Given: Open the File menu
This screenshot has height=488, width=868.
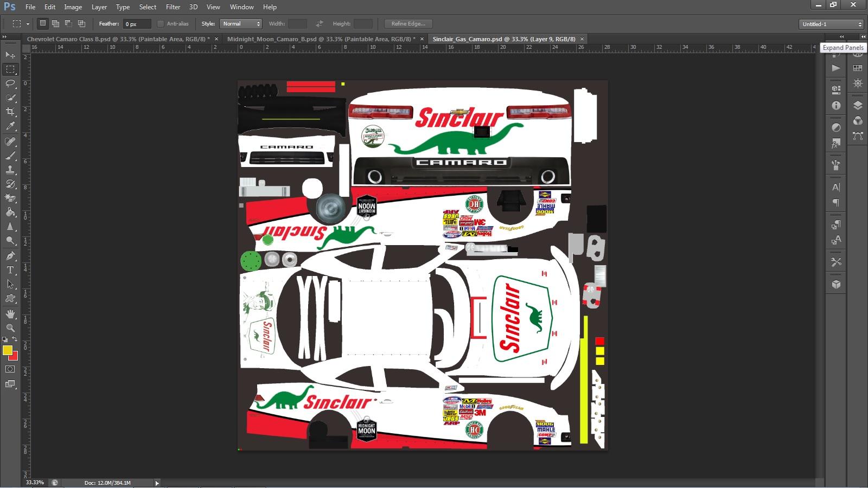Looking at the screenshot, I should (x=30, y=7).
